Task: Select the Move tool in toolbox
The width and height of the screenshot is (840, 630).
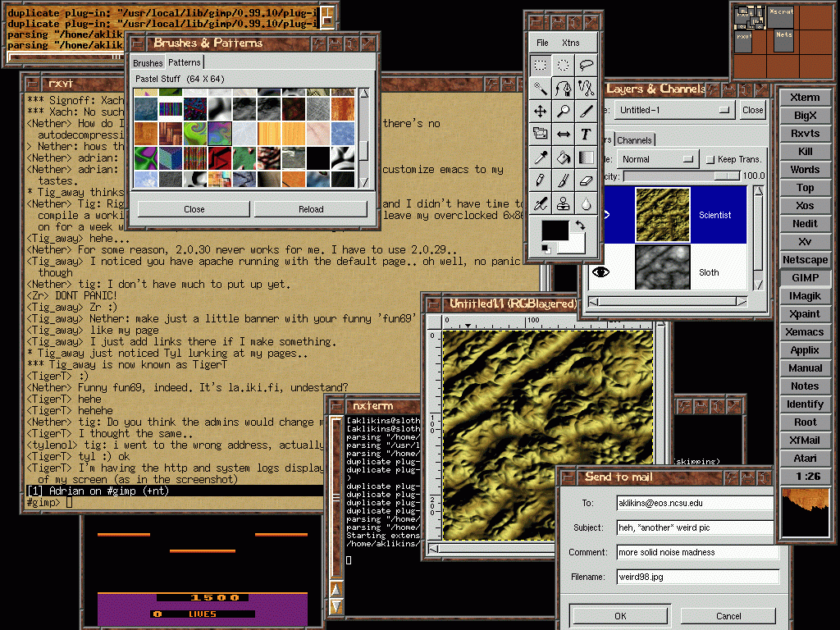Action: coord(541,111)
